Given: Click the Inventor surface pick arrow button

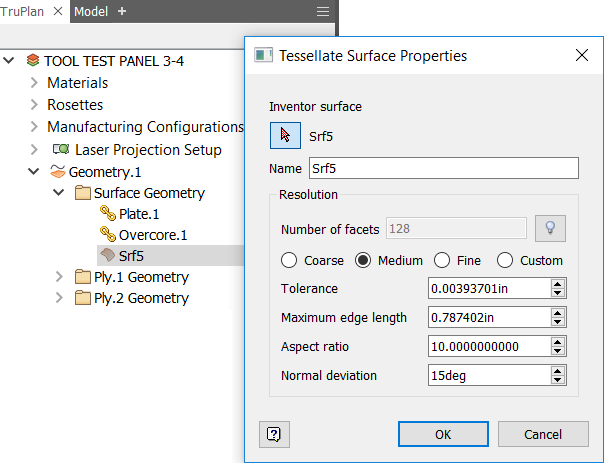Looking at the screenshot, I should pos(285,136).
